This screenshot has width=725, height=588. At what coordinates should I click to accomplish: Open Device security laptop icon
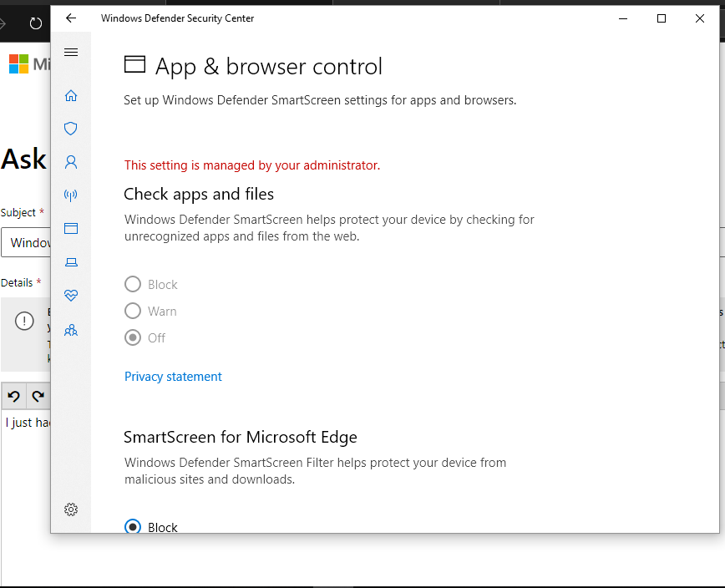[x=71, y=262]
